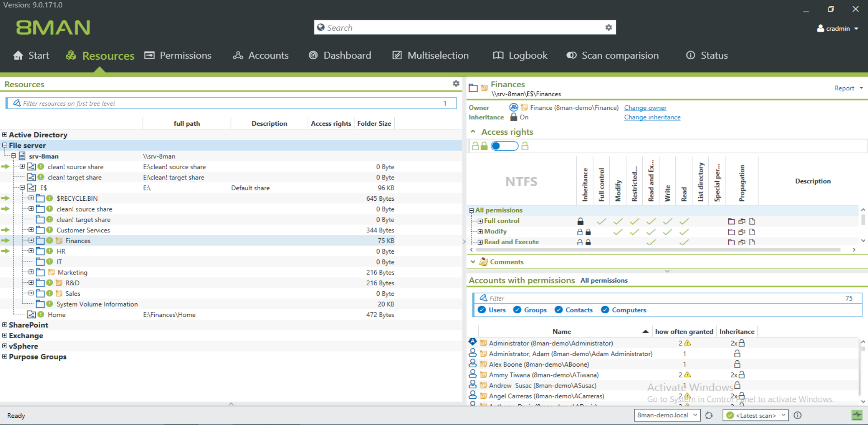Screen dimensions: 868x425
Task: Open the search settings gear icon
Action: [x=609, y=28]
